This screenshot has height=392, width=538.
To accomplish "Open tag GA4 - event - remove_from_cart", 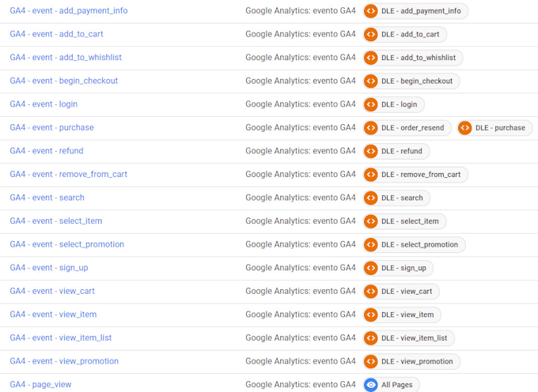I will click(x=68, y=174).
